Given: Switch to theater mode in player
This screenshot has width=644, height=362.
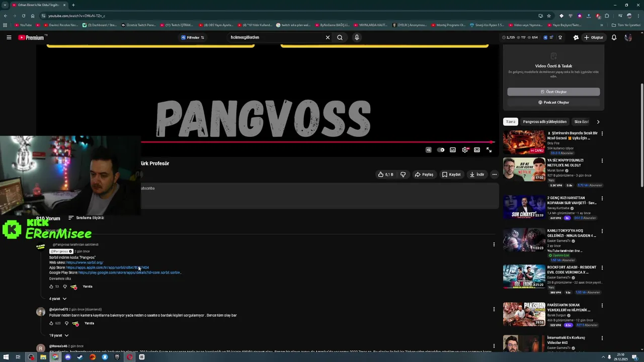Looking at the screenshot, I should coord(477,150).
